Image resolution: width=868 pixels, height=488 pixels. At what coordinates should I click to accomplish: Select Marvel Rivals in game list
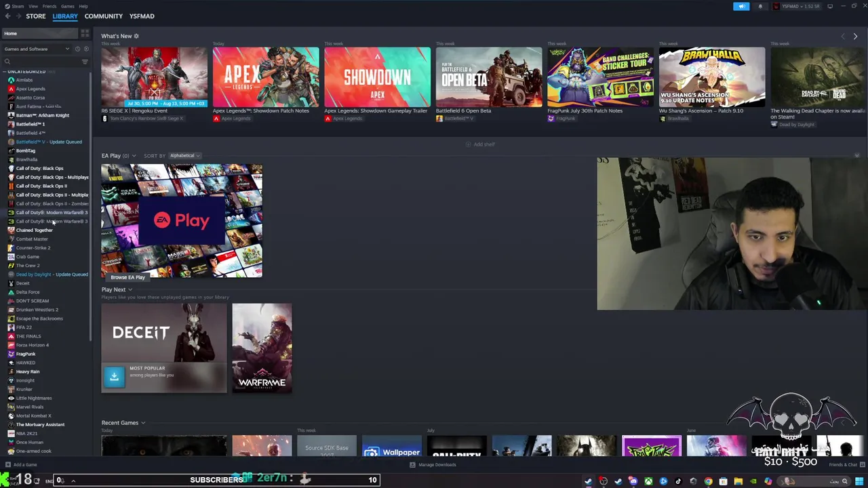(x=29, y=407)
